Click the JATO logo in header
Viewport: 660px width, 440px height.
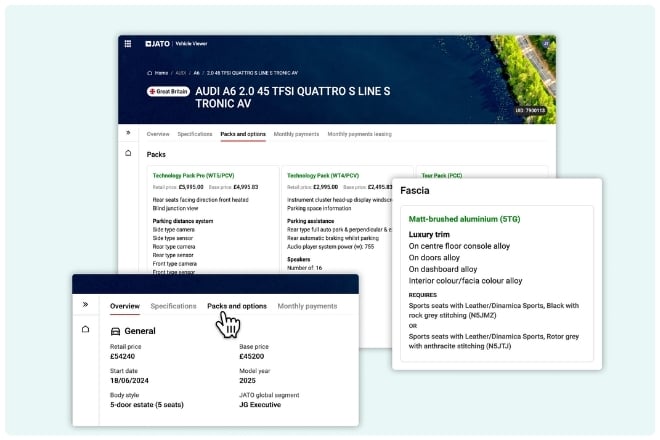point(156,44)
